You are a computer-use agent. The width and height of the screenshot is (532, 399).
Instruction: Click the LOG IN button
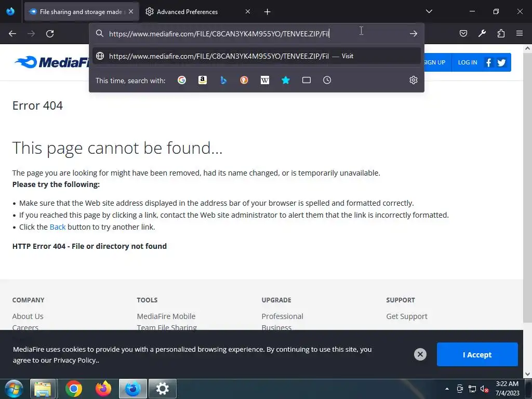[468, 62]
